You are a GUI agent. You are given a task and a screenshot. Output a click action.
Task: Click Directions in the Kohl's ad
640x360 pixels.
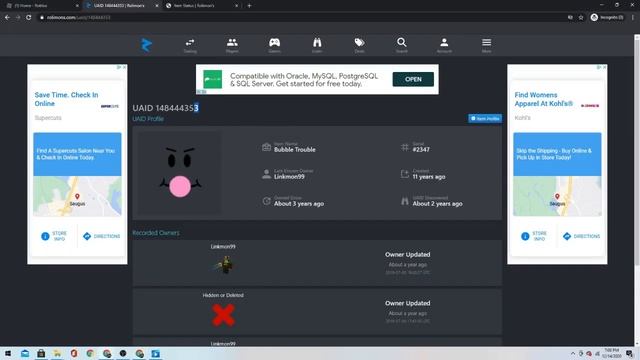582,236
